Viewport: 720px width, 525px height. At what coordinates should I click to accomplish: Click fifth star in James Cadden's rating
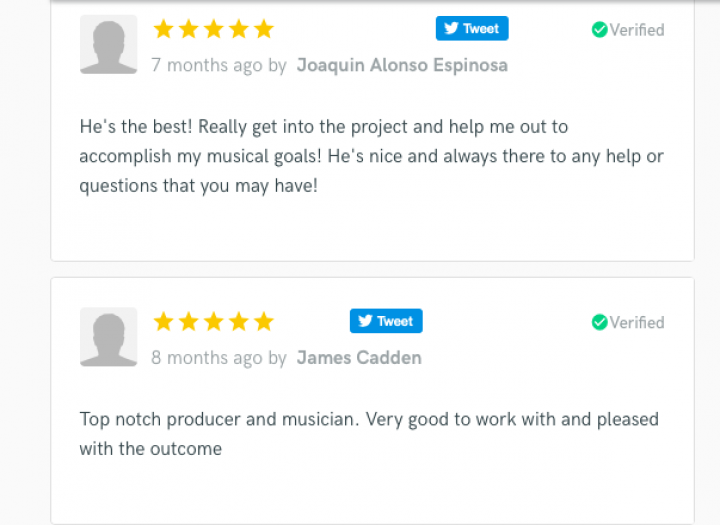click(264, 322)
